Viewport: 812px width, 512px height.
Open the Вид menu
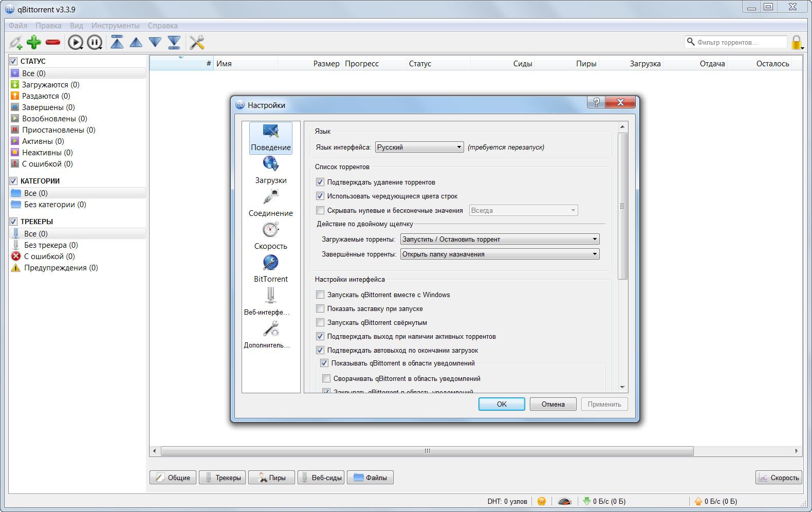tap(77, 25)
